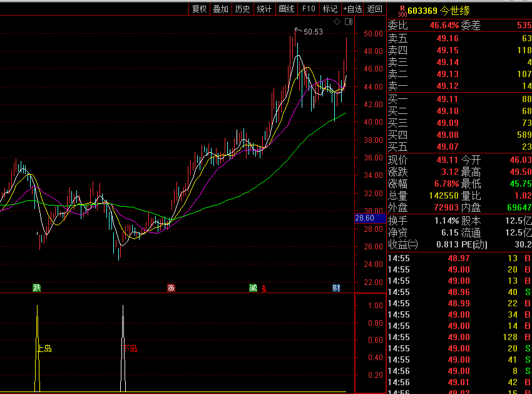Click the 下岛 indicator label
532x394 pixels.
click(130, 348)
